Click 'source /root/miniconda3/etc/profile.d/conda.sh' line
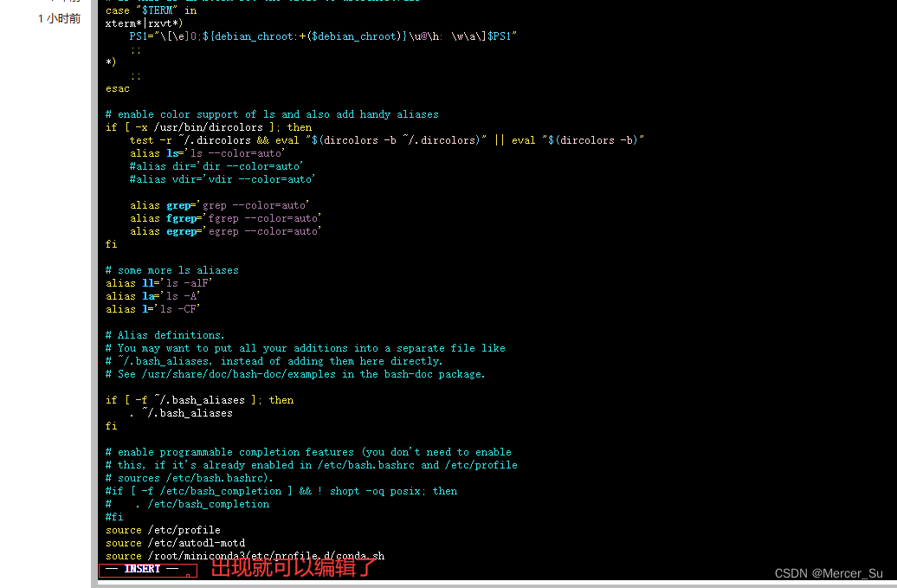 point(245,556)
